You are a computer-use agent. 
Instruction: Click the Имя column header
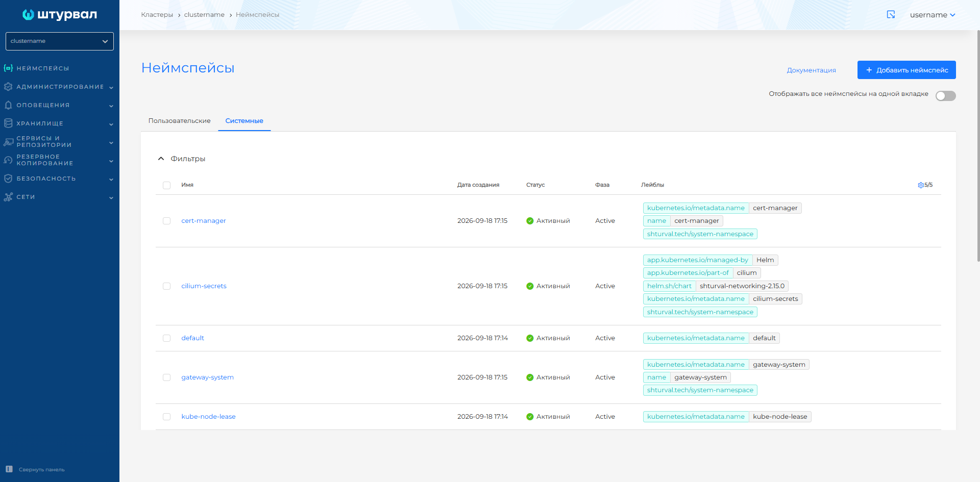click(187, 185)
